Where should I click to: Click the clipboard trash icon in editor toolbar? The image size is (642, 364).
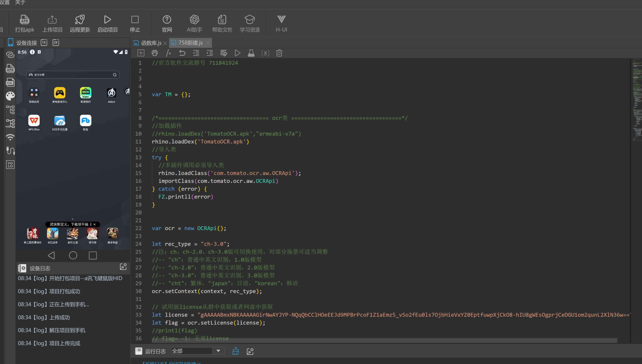pos(279,53)
